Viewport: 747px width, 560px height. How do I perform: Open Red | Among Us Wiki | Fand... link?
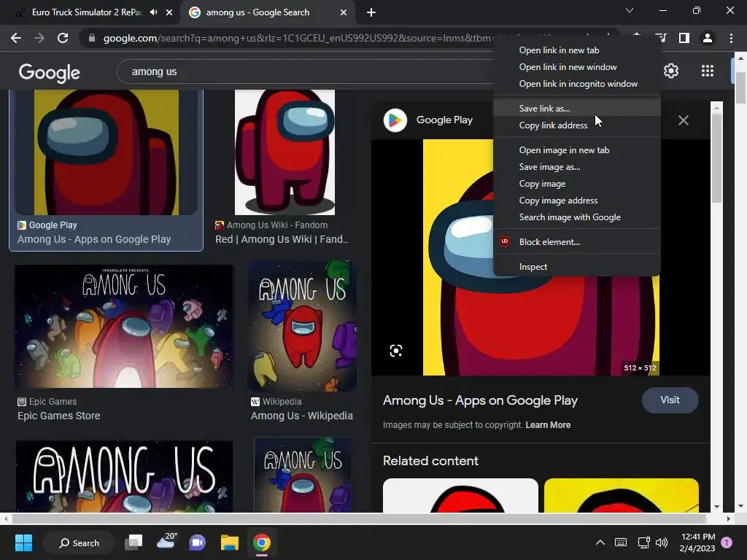pyautogui.click(x=282, y=239)
